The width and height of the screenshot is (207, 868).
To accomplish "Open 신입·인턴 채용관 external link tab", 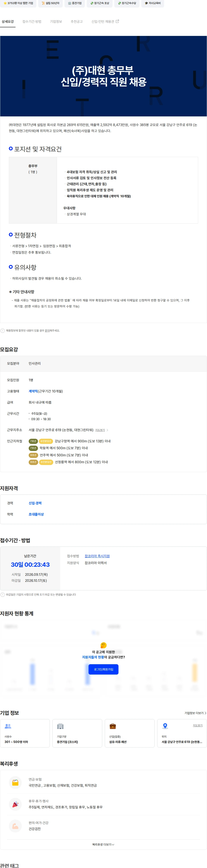I will click(105, 22).
